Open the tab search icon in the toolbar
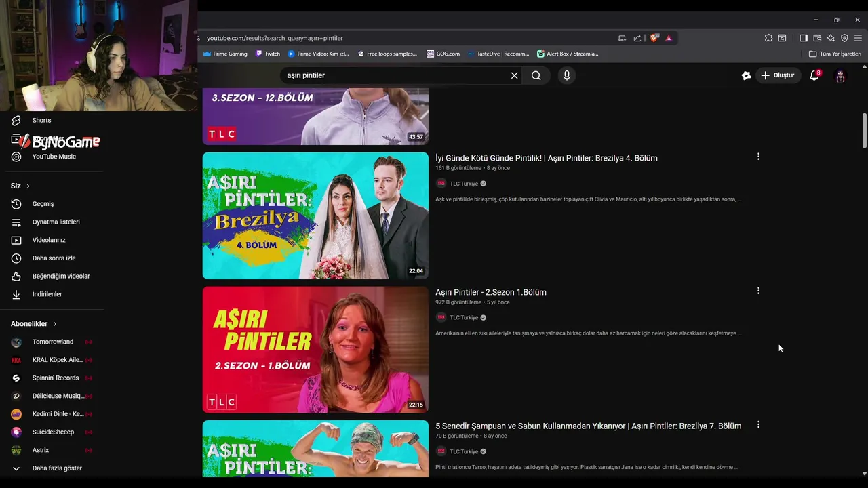This screenshot has height=488, width=868. click(782, 38)
